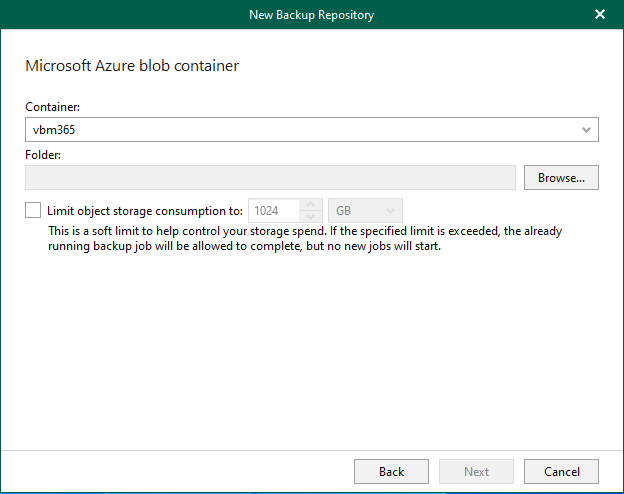Screen dimensions: 624x494
Task: Click the chevron on the unit selector
Action: [x=391, y=211]
